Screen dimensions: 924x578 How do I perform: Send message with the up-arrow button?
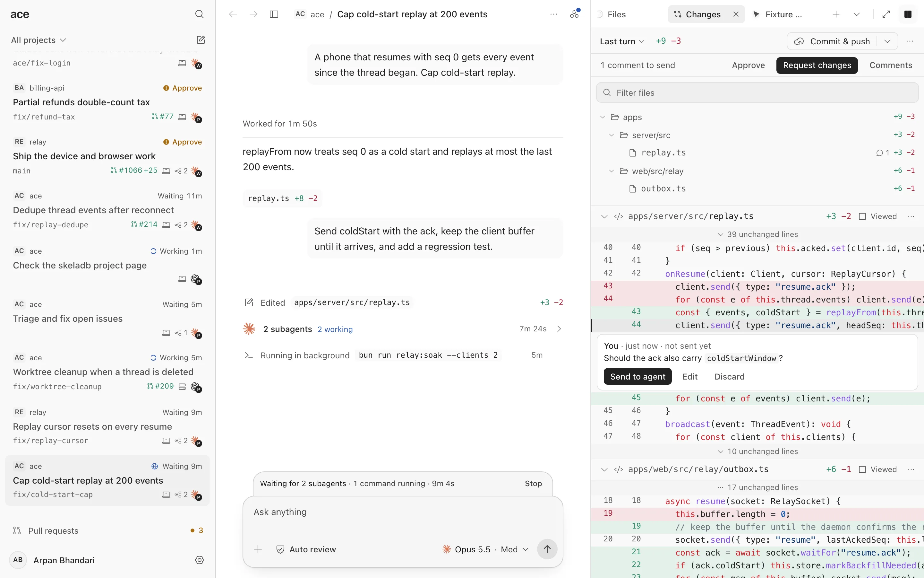coord(547,549)
